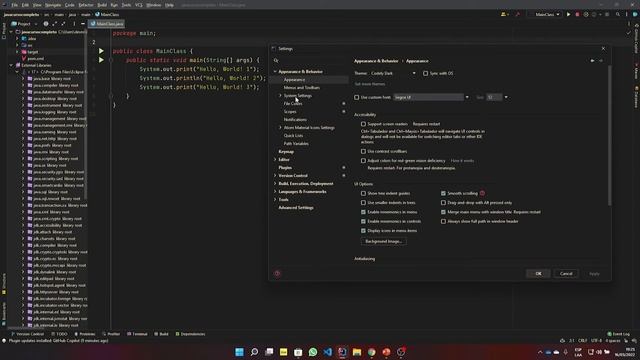Expand Build, Execution, Deployment group

[x=275, y=184]
